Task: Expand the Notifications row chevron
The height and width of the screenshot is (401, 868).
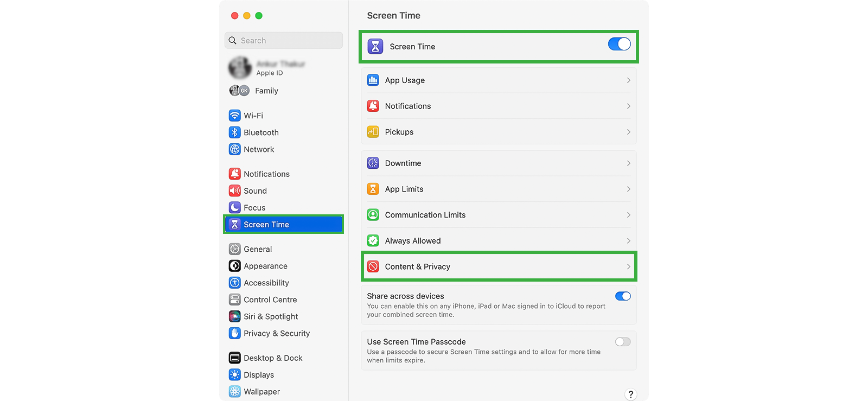Action: click(628, 106)
